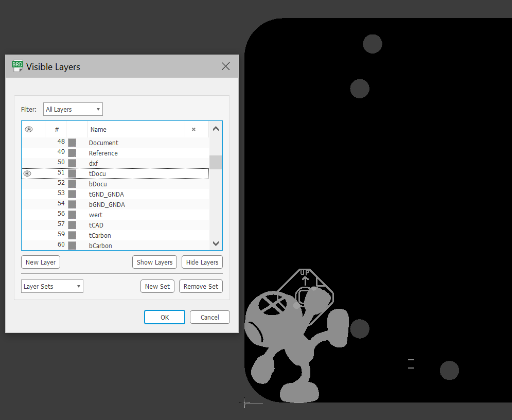Select the bDocu layer name
The image size is (512, 420).
[98, 184]
